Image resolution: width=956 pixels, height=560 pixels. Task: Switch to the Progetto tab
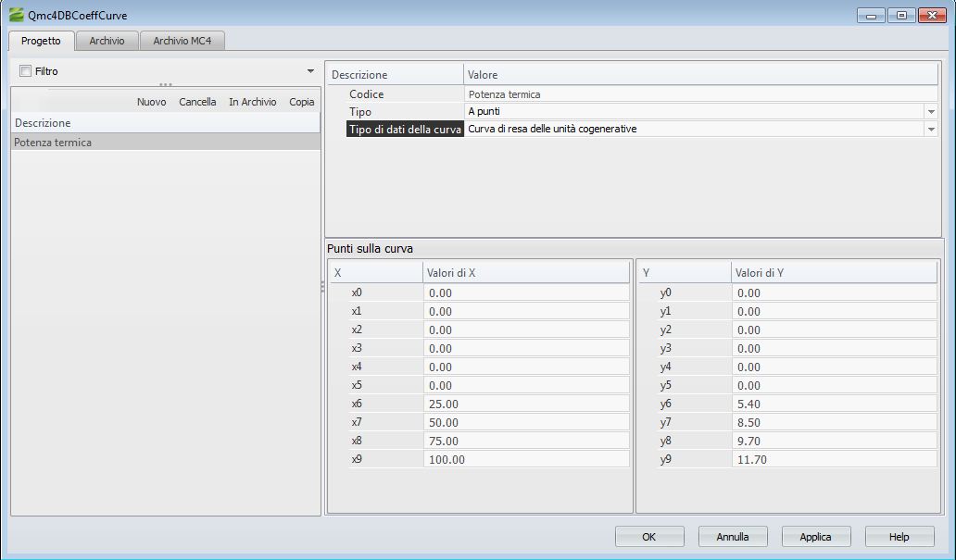click(x=41, y=41)
